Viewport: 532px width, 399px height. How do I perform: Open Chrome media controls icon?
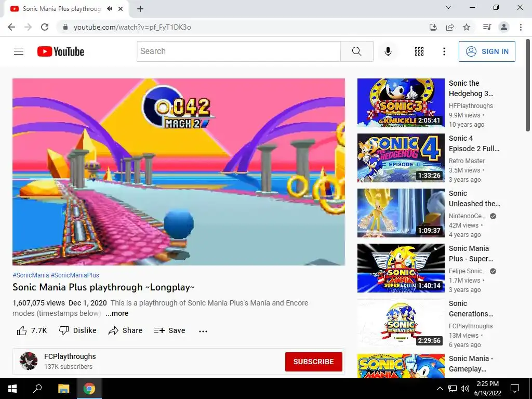pyautogui.click(x=487, y=27)
